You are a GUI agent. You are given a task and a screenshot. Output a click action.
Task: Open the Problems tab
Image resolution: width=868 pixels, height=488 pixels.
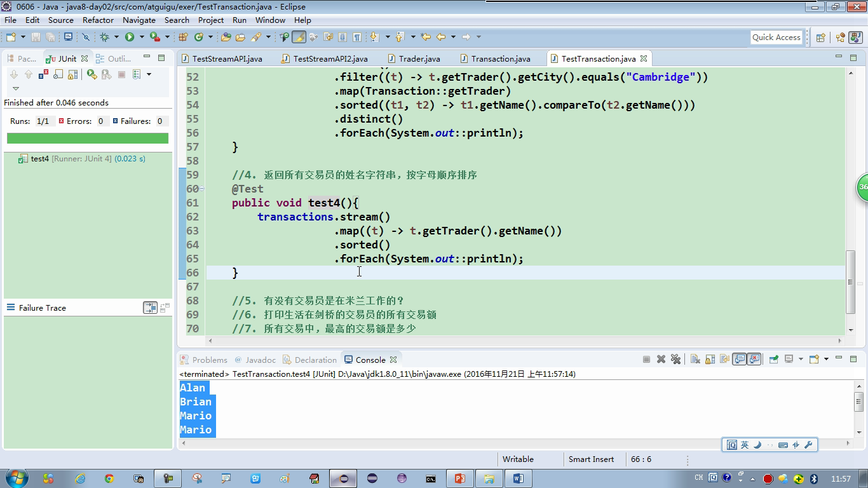[x=203, y=360]
